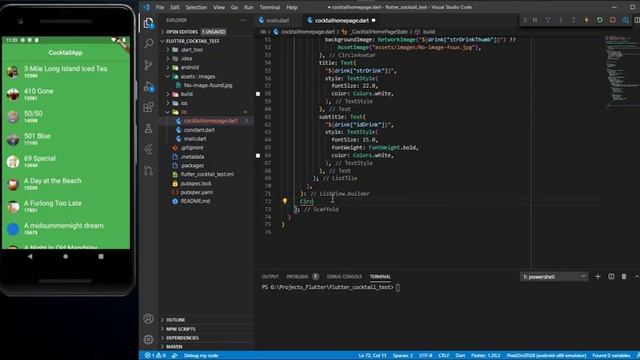The image size is (640, 360).
Task: Tap the Android recents navigation button
Action: point(101,256)
